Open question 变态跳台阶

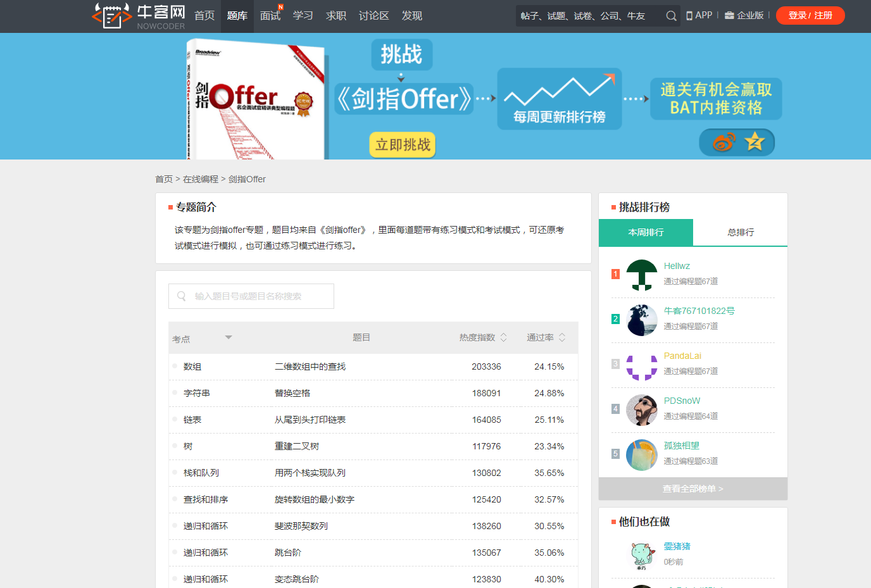[x=297, y=579]
